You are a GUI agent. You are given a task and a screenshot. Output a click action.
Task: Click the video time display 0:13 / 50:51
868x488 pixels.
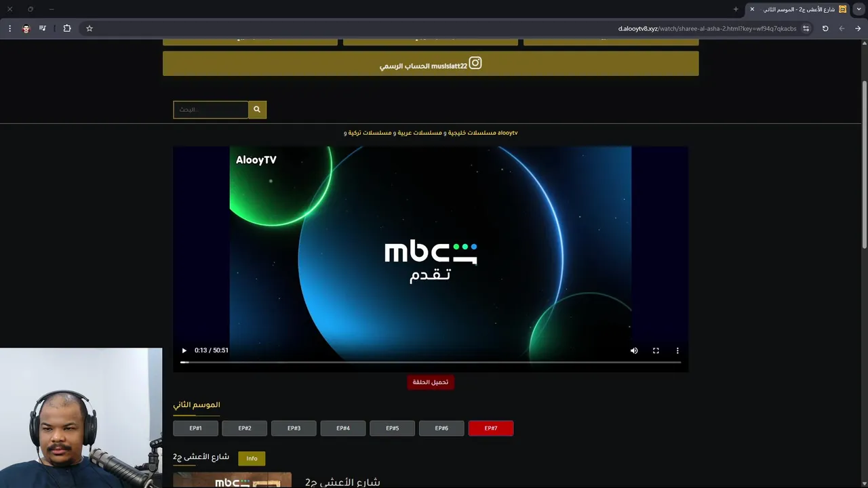point(212,350)
